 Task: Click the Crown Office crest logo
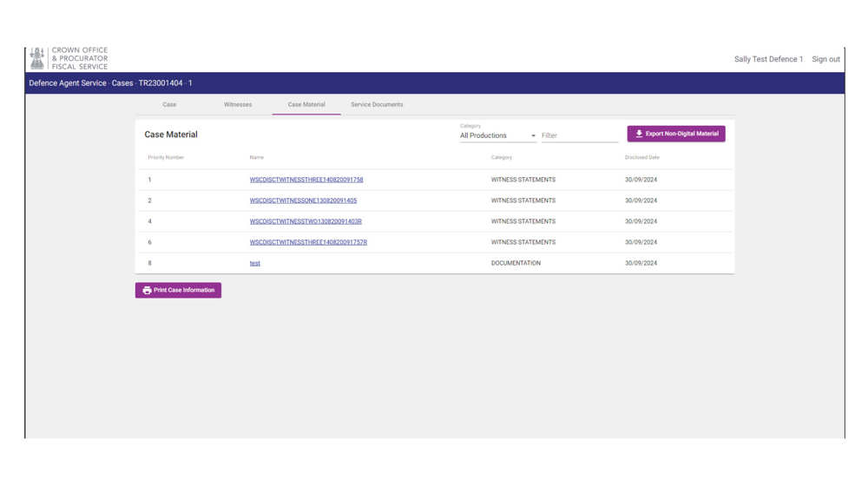pos(37,58)
